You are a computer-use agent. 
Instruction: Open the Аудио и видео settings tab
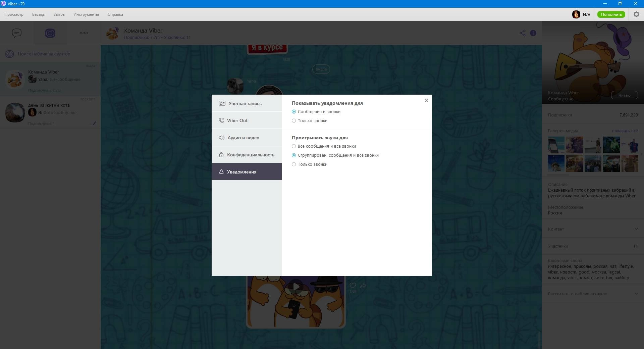pos(247,138)
